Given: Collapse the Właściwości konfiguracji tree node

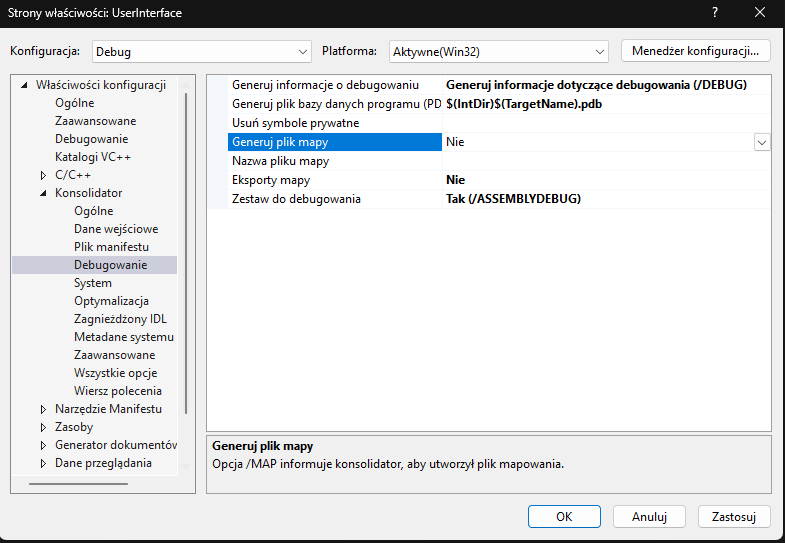Looking at the screenshot, I should [x=24, y=85].
